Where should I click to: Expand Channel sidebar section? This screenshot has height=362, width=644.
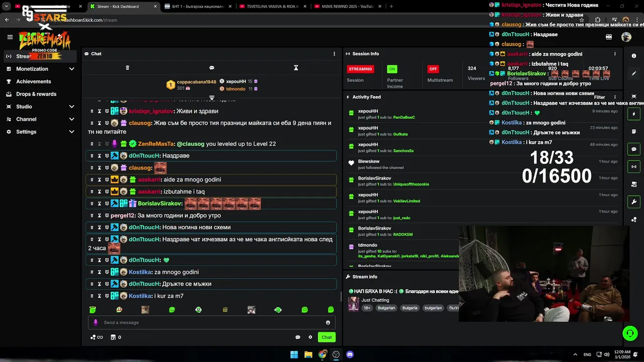point(71,119)
